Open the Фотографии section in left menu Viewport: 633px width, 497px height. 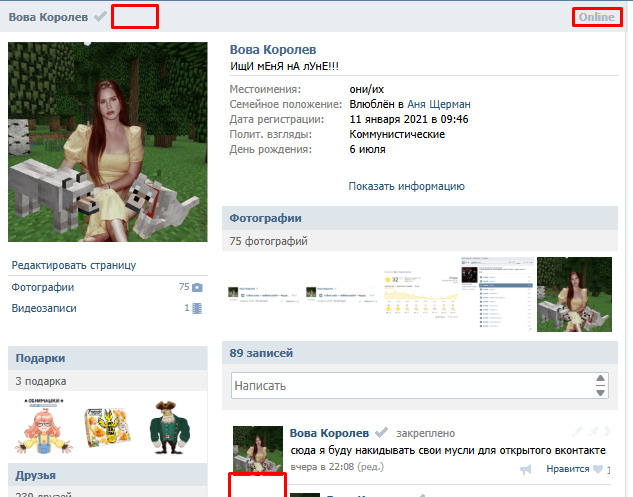[x=42, y=288]
